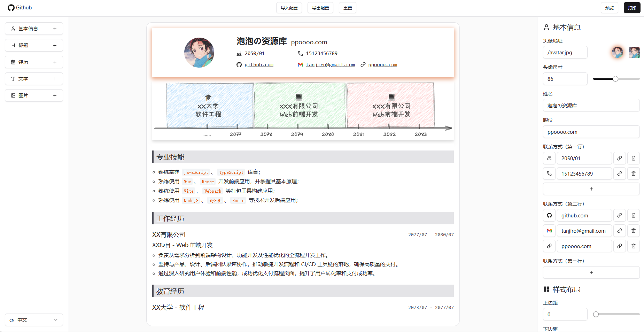Viewport: 644px width, 332px height.
Task: Click the timeline image in resume
Action: pyautogui.click(x=303, y=110)
